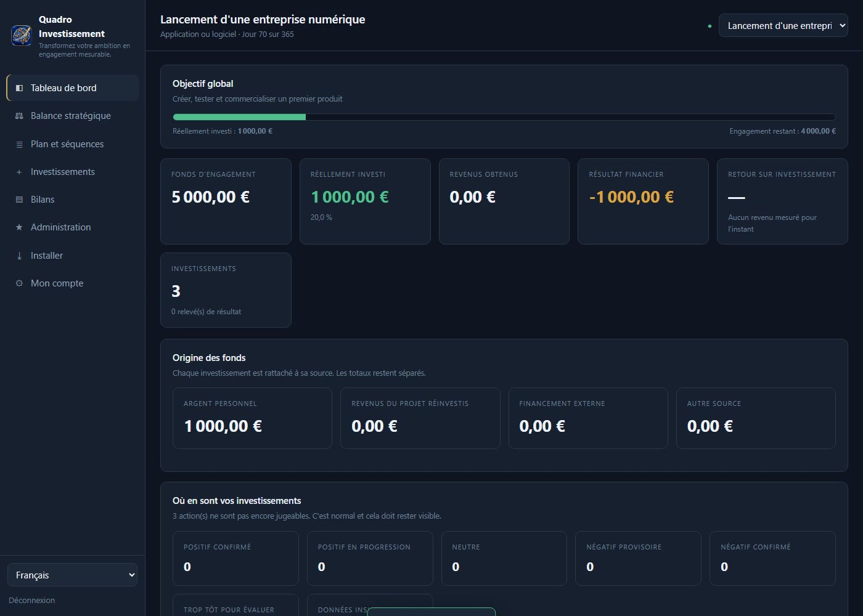863x616 pixels.
Task: Click 'Lancement d'une entreprise numérique' page title
Action: [x=263, y=20]
